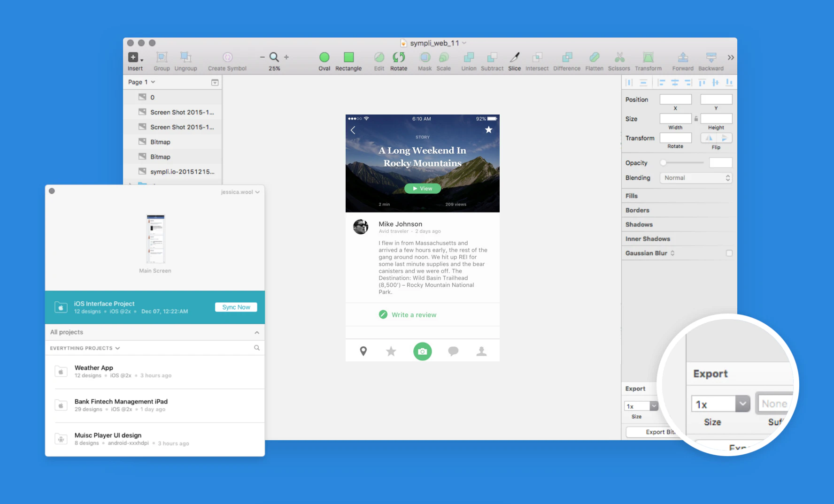
Task: Click the chat bubble tab icon
Action: (x=453, y=351)
